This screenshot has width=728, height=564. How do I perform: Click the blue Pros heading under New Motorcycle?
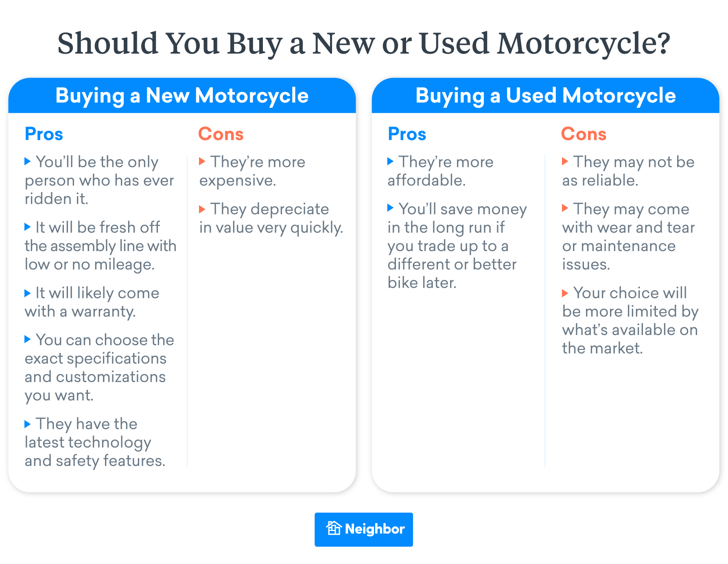(x=44, y=134)
